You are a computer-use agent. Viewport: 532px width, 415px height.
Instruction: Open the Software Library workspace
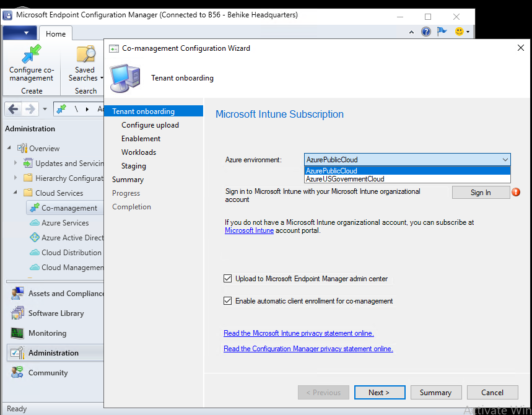(x=55, y=313)
